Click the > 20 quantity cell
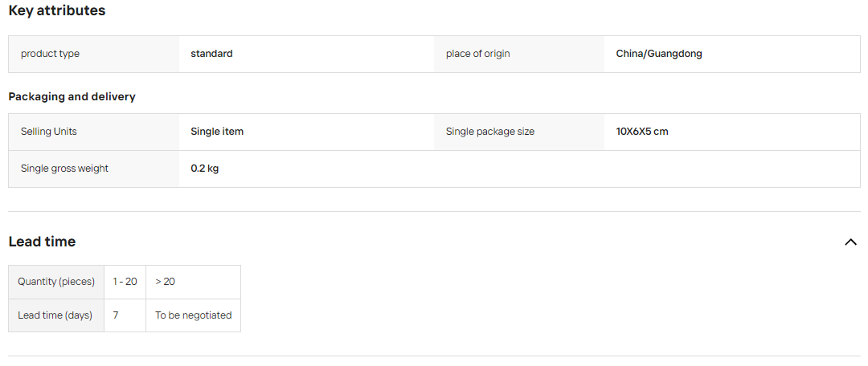868x366 pixels. point(193,282)
